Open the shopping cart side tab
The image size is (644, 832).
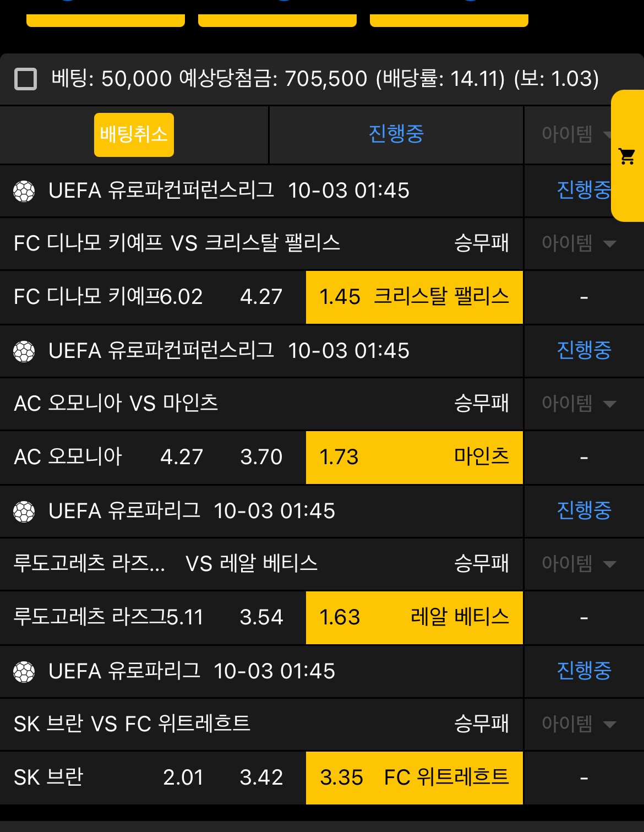627,156
